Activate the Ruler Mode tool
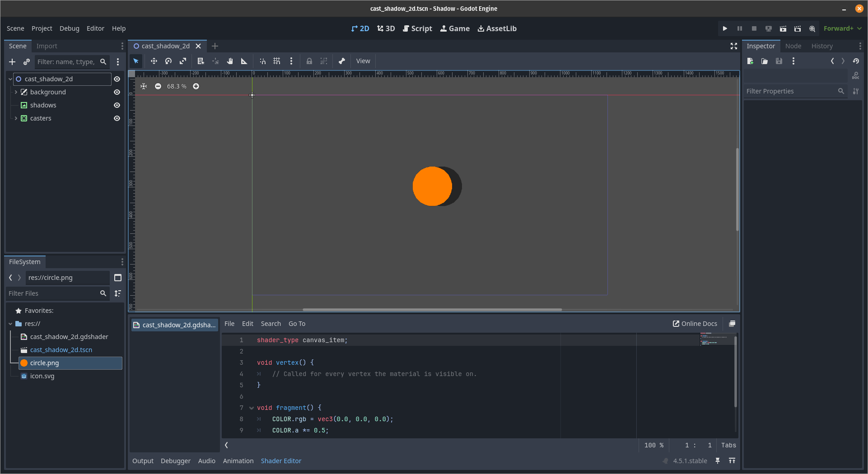 pyautogui.click(x=244, y=61)
